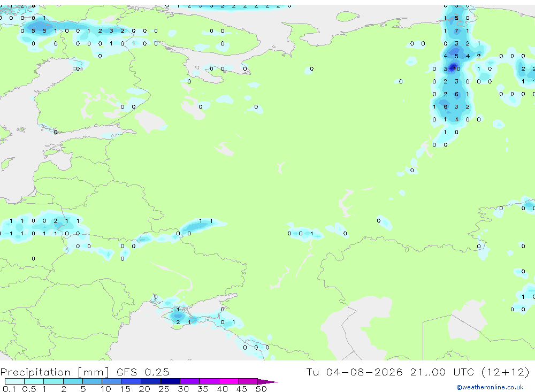Pick the 10–15 mm legend swatch
This screenshot has width=535, height=392.
click(112, 381)
